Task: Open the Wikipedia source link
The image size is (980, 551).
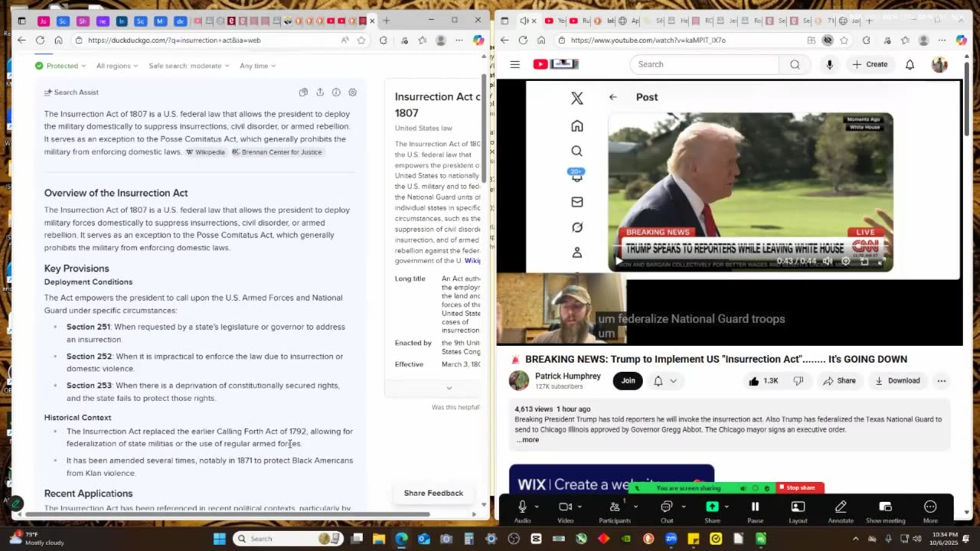Action: tap(206, 152)
